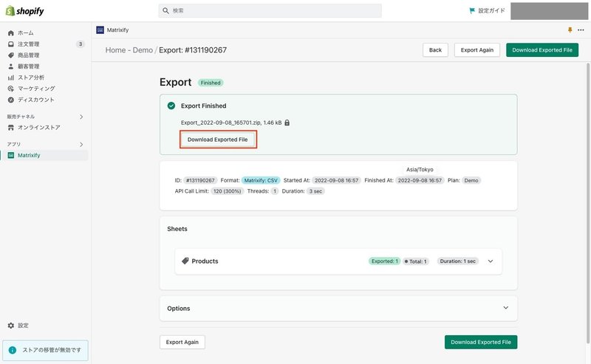Viewport: 591px width, 364px height.
Task: Click the Matrixify app header icon
Action: click(x=100, y=30)
